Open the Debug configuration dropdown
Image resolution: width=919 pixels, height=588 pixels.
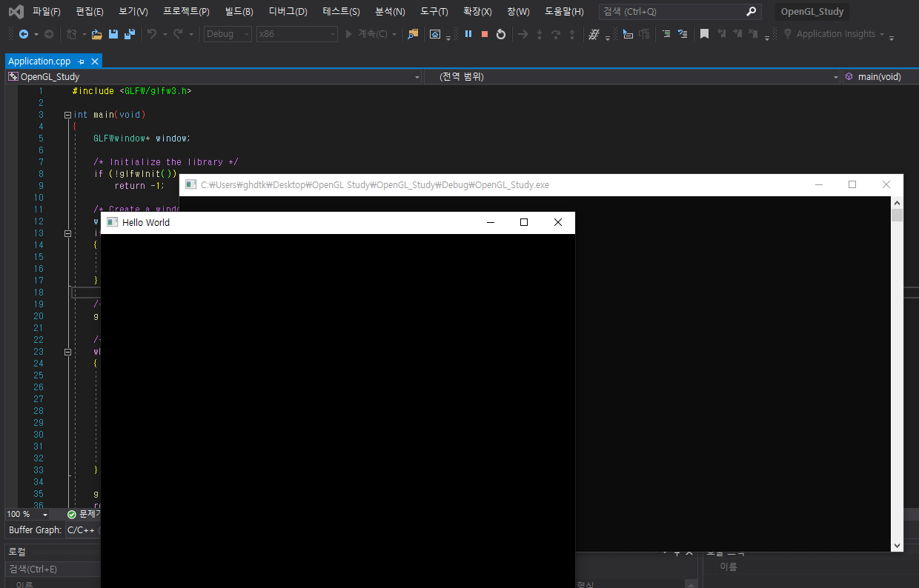[x=228, y=34]
